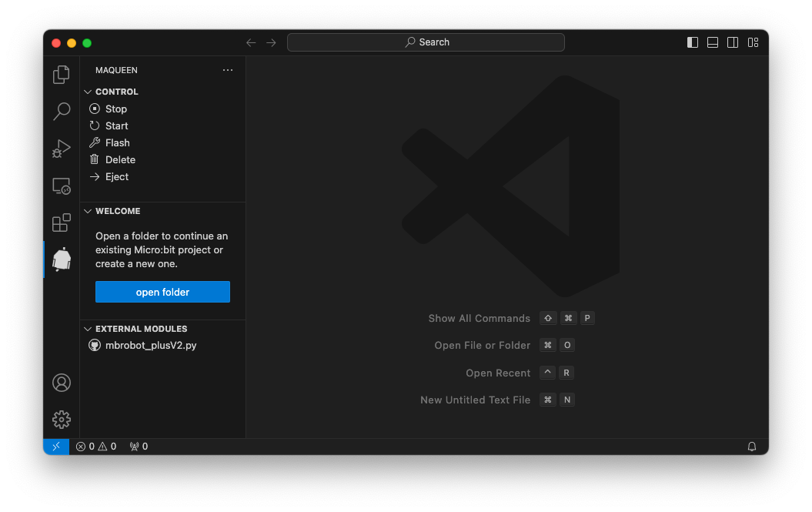This screenshot has width=812, height=512.
Task: Show errors and warnings from status bar
Action: click(x=96, y=447)
